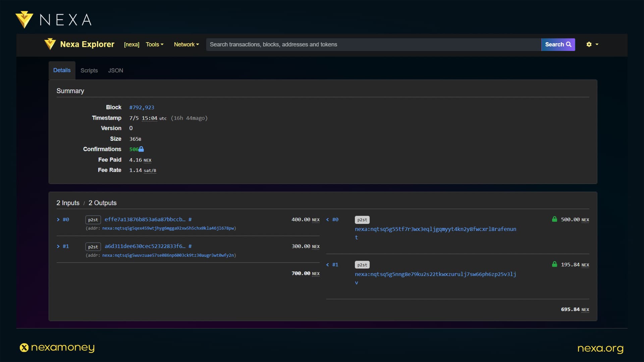Image resolution: width=644 pixels, height=362 pixels.
Task: Click the Fee Paid value 4.16 NEX
Action: click(140, 160)
